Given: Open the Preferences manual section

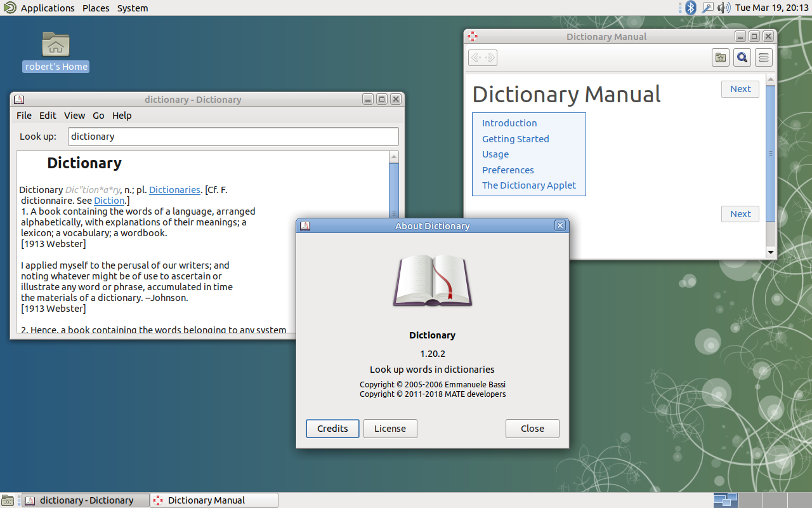Looking at the screenshot, I should point(508,170).
